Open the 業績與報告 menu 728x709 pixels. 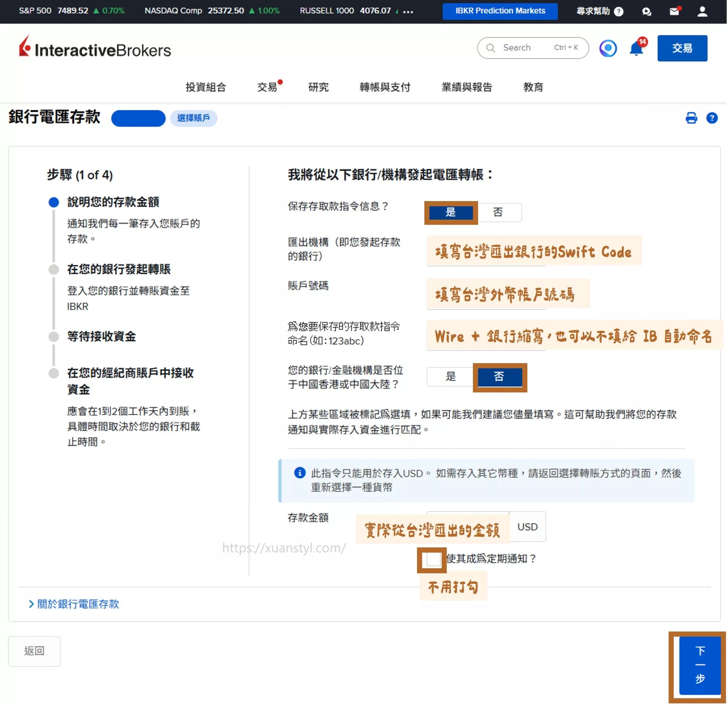467,87
